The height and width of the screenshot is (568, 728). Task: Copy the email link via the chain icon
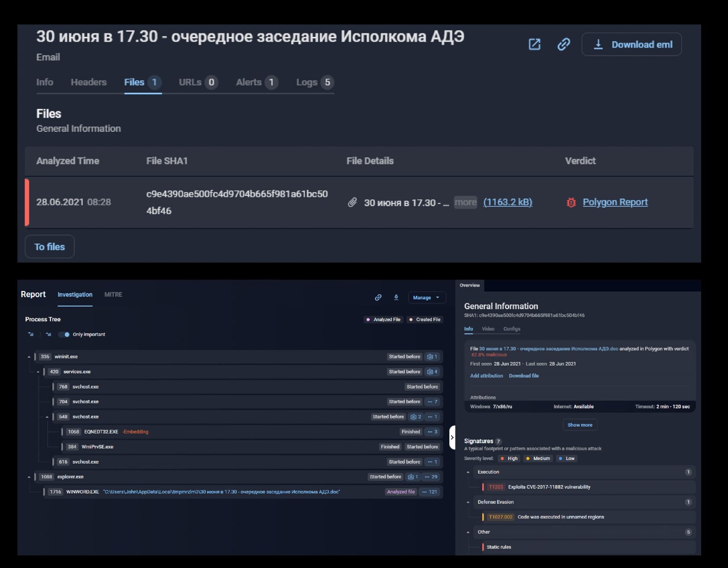click(x=564, y=44)
